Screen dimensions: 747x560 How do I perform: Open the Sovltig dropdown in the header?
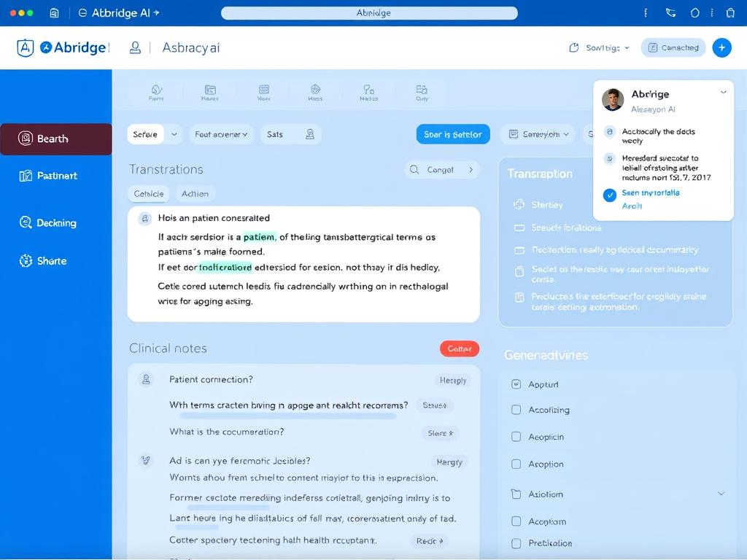point(600,47)
